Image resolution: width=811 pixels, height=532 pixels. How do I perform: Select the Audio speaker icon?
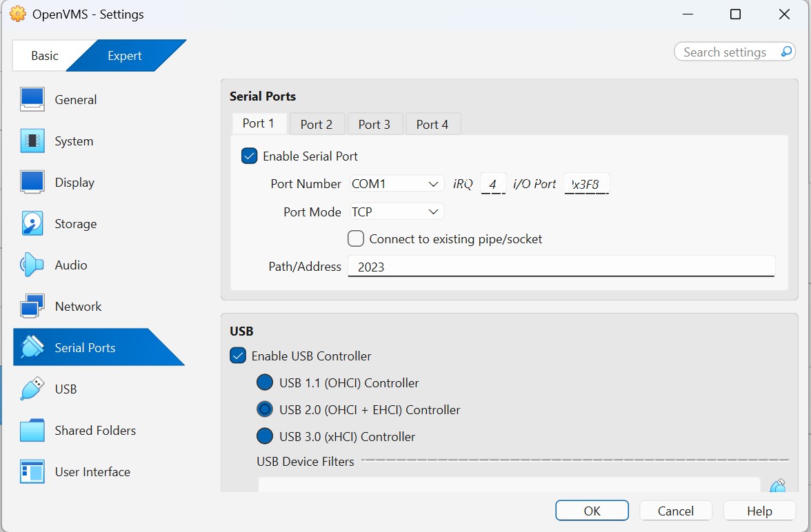pos(32,265)
